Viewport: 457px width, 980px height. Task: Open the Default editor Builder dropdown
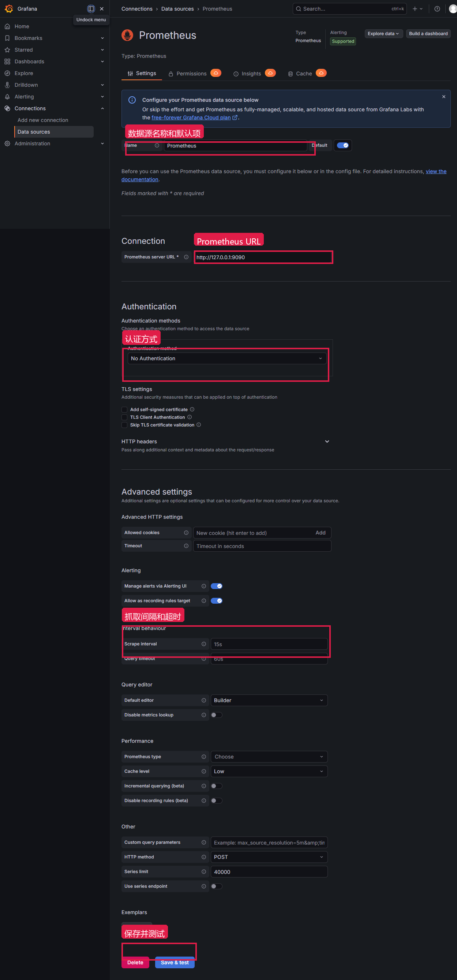point(269,700)
